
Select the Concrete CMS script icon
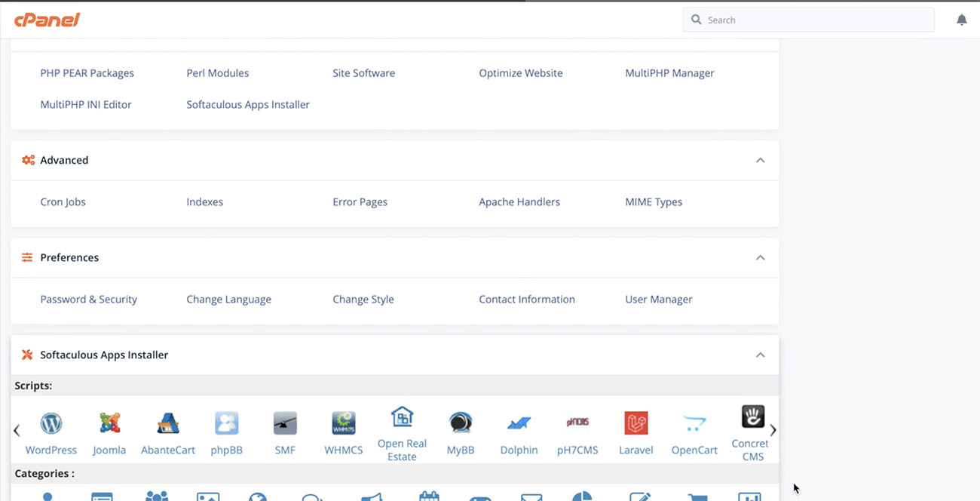click(x=753, y=416)
